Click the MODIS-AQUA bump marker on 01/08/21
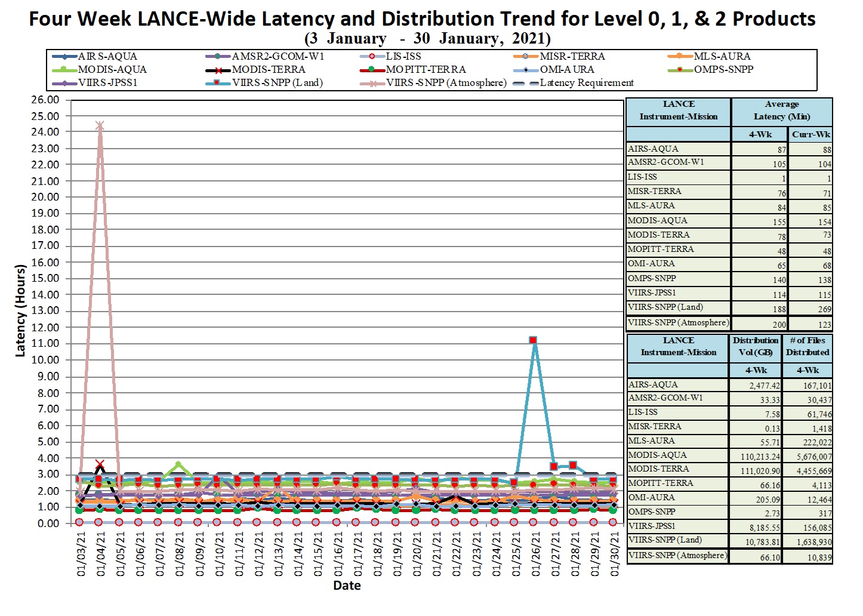Viewport: 863px width, 616px height. pos(178,464)
